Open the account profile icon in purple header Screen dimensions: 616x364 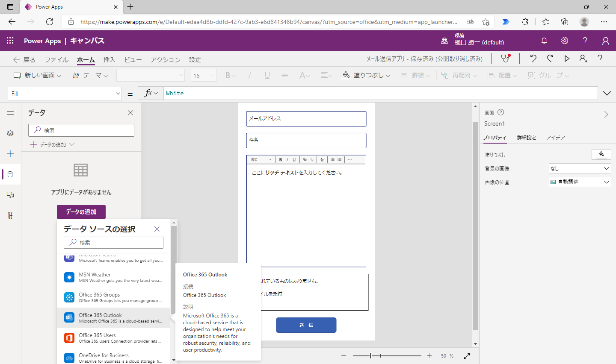[606, 41]
